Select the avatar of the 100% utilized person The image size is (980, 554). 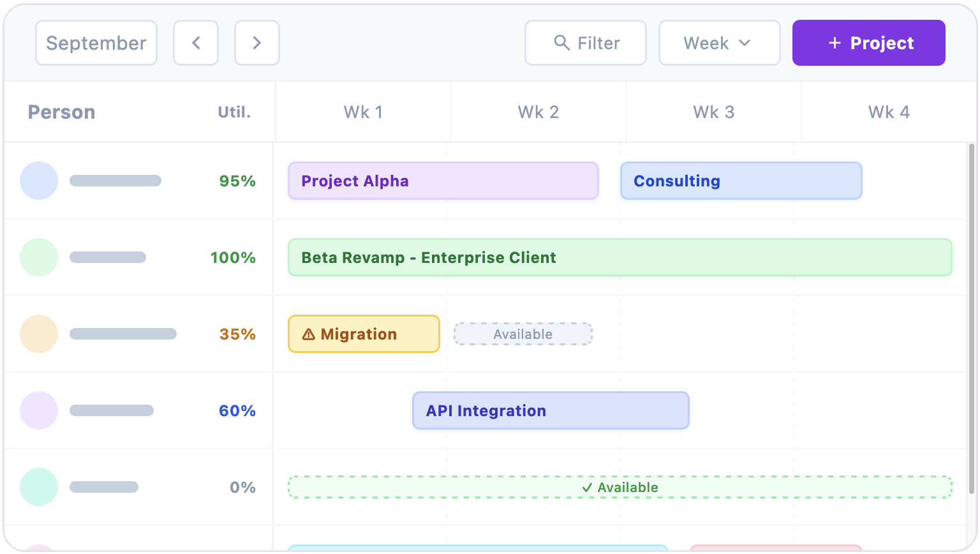(39, 257)
